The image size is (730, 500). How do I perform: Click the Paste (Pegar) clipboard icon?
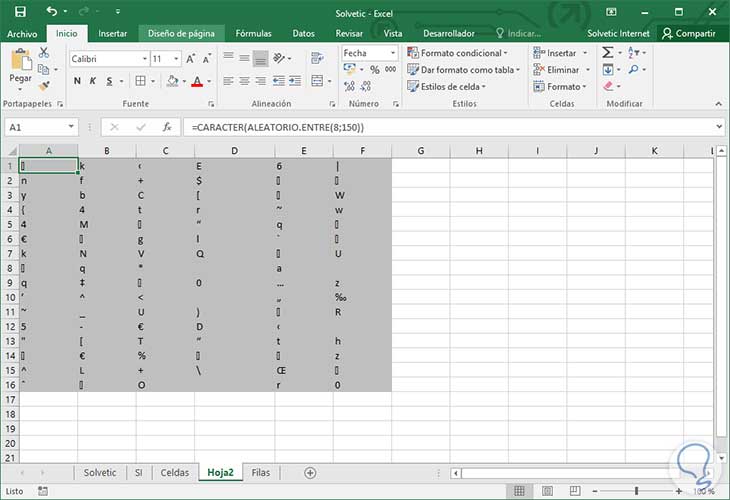click(20, 61)
